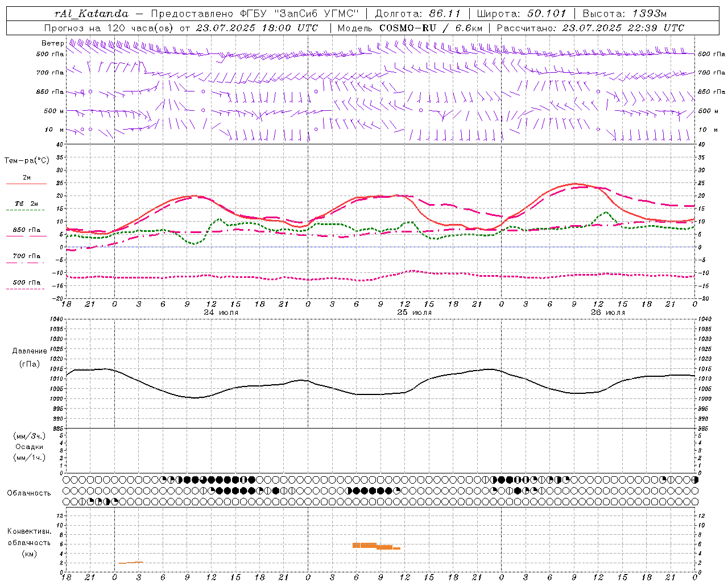Click the Облачность cloud cover label

click(x=29, y=493)
